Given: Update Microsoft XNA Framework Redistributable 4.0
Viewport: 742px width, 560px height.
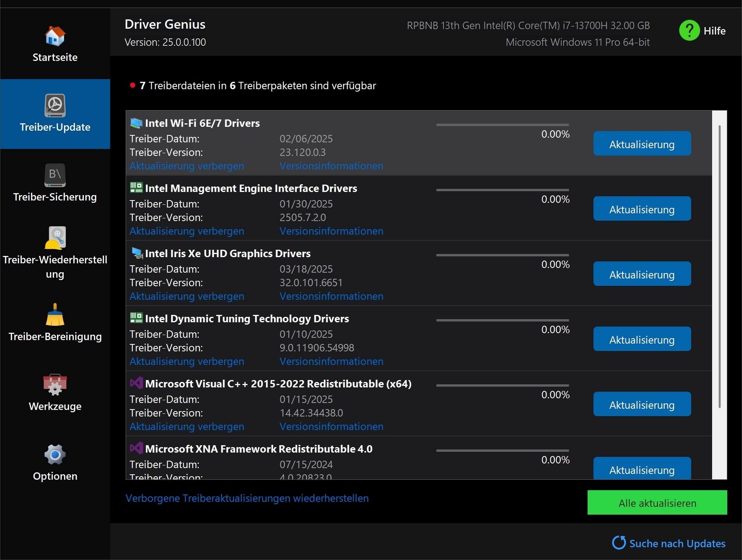Looking at the screenshot, I should coord(642,468).
